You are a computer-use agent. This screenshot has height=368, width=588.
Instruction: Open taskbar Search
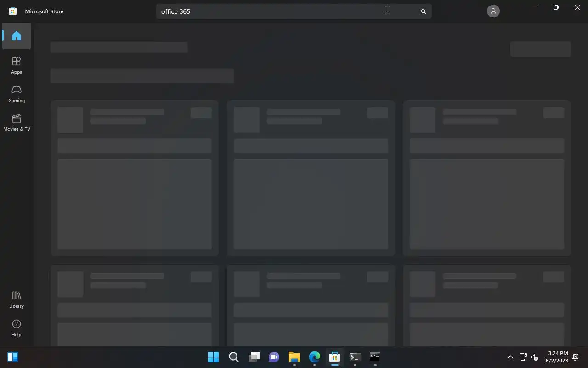(x=233, y=357)
